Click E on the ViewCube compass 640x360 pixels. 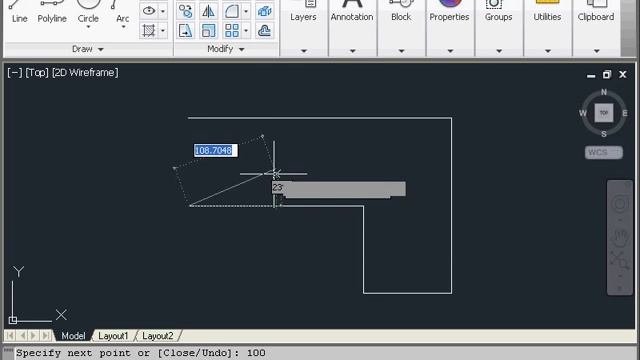coord(624,113)
